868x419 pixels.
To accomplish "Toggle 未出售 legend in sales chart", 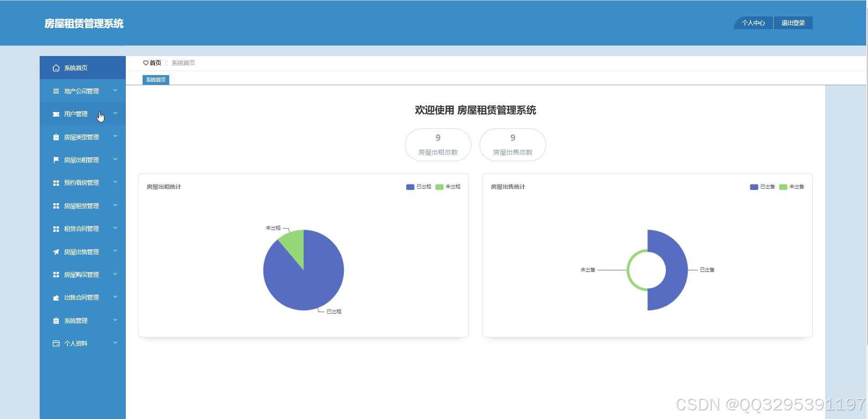I will [791, 187].
